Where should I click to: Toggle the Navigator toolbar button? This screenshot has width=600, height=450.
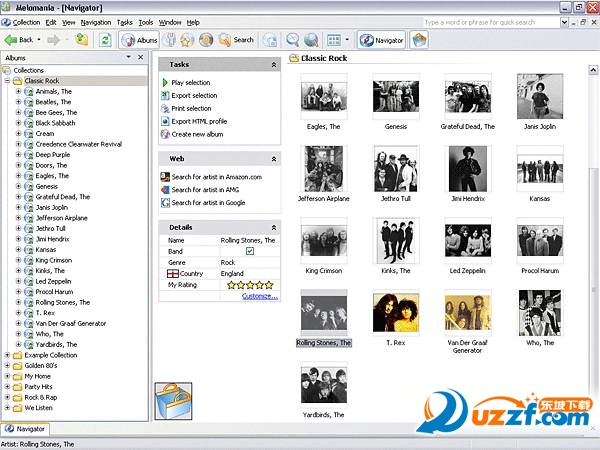pos(381,40)
